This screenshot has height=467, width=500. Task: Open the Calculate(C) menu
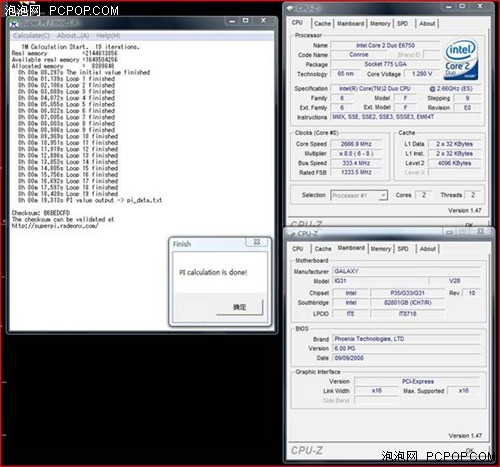(x=32, y=36)
